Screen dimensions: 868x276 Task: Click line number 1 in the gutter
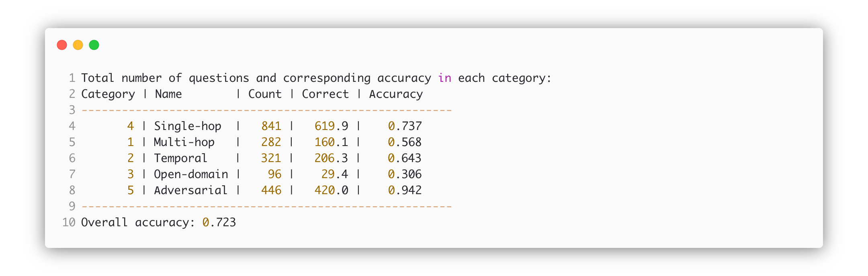(x=72, y=78)
